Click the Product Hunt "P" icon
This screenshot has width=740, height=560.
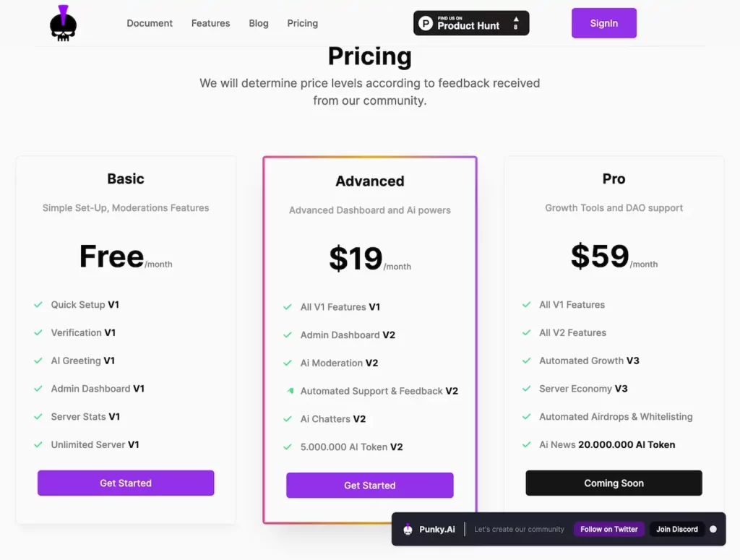click(425, 22)
